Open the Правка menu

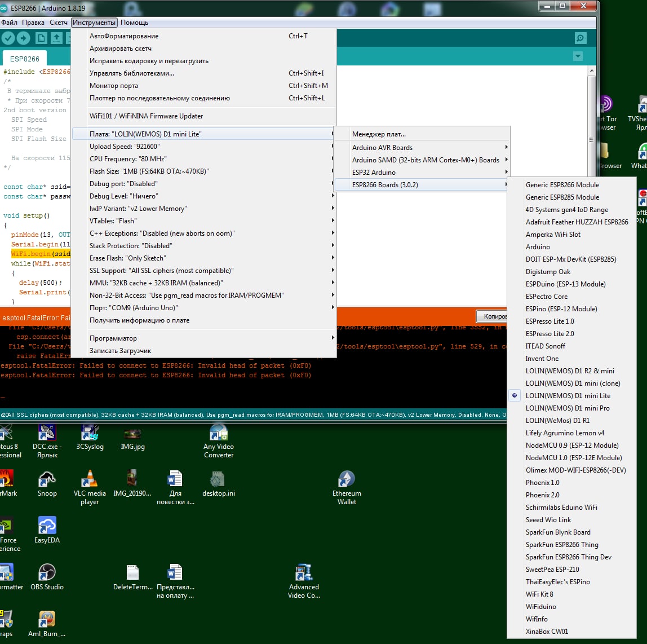pyautogui.click(x=33, y=23)
